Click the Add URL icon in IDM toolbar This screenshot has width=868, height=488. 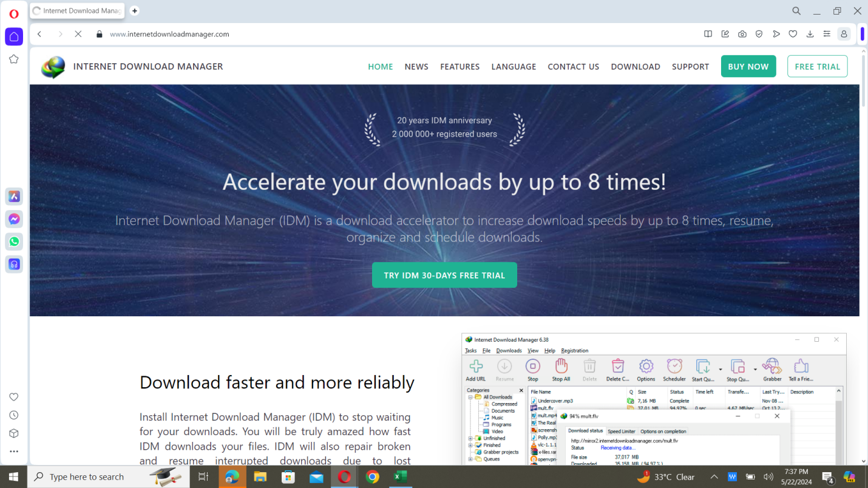(475, 366)
